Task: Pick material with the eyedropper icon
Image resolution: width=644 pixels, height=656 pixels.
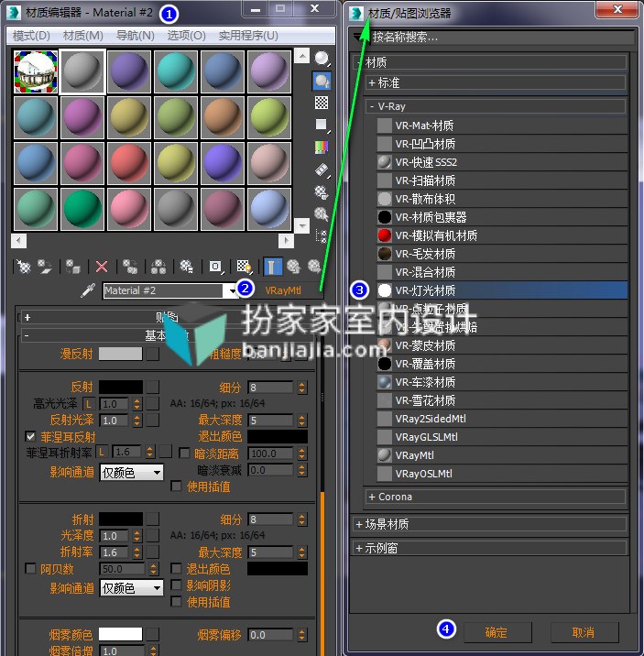Action: [88, 290]
